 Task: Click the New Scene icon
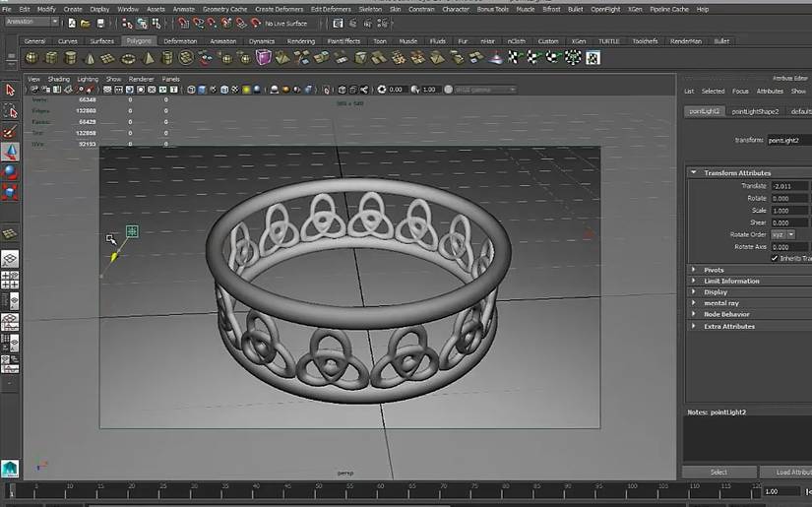(72, 24)
